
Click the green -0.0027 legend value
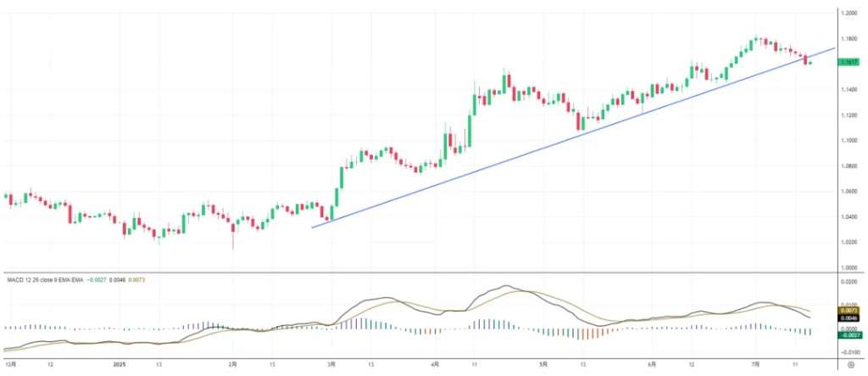tap(96, 281)
